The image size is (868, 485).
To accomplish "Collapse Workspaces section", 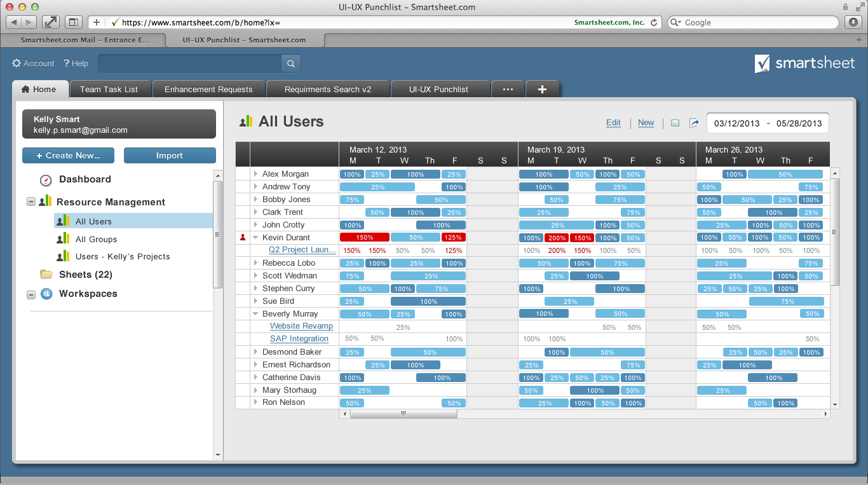I will click(31, 294).
